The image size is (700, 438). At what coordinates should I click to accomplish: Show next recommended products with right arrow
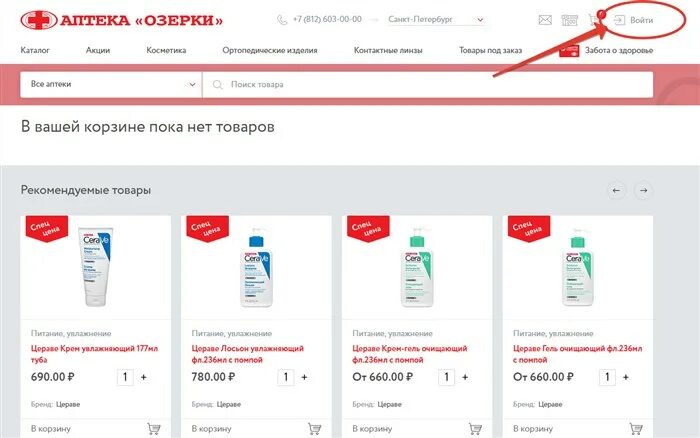(643, 191)
